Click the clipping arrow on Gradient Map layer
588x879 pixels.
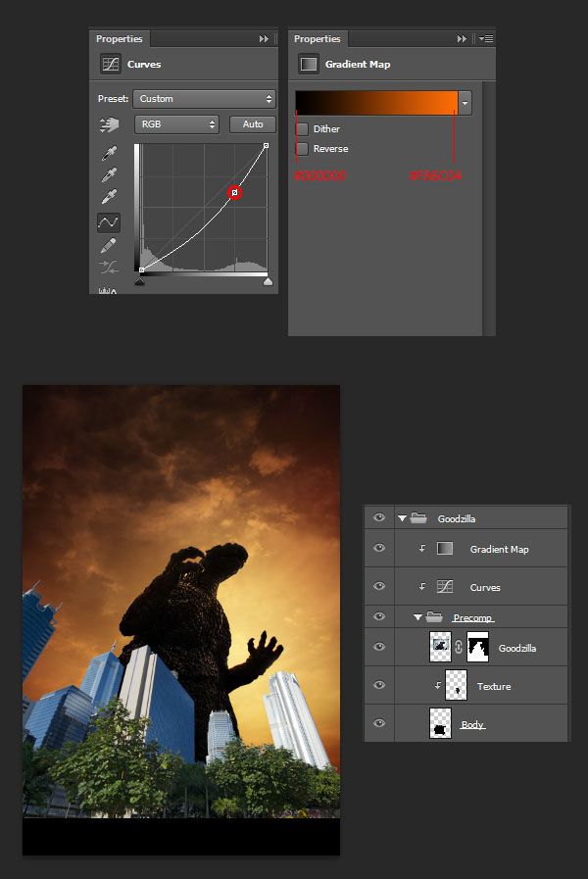pyautogui.click(x=422, y=548)
